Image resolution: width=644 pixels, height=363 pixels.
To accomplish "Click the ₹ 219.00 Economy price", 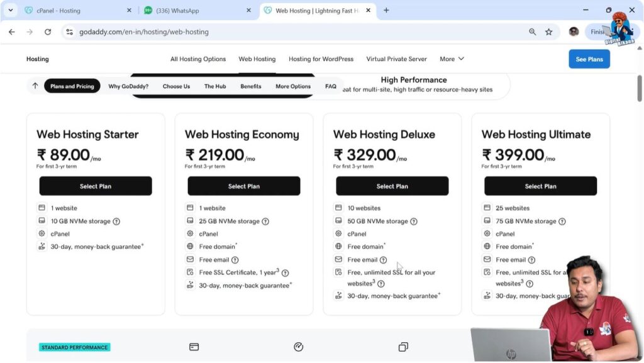I will (219, 155).
